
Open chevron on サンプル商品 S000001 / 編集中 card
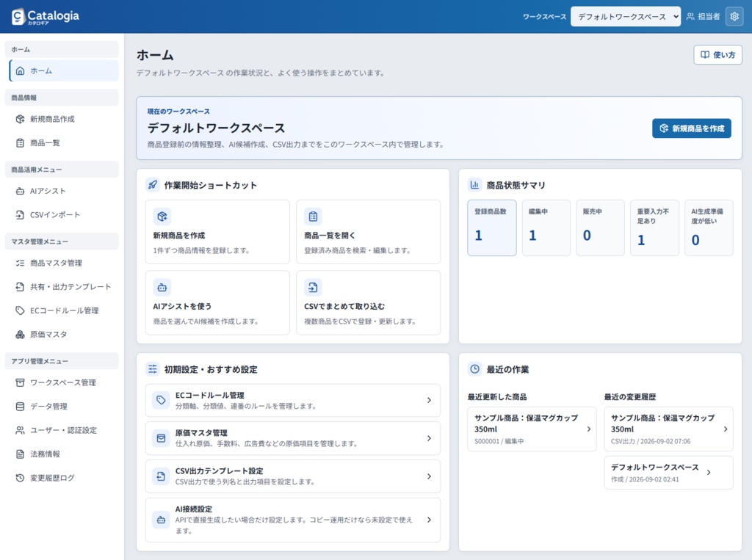[x=589, y=429]
